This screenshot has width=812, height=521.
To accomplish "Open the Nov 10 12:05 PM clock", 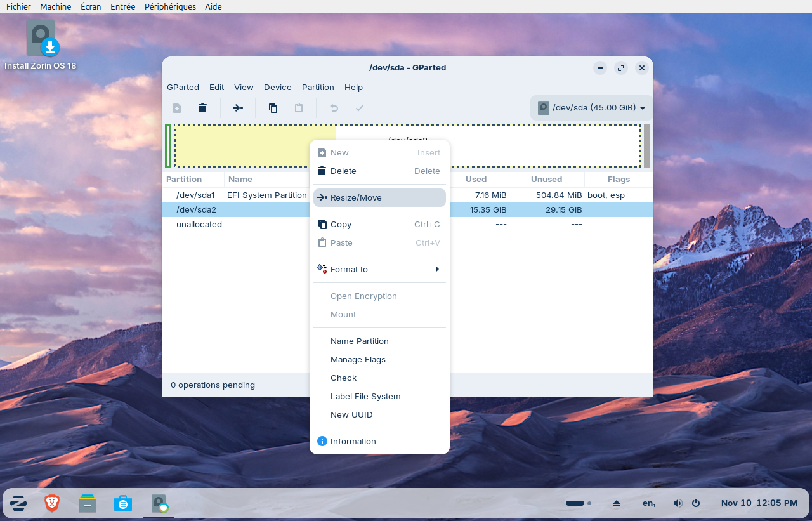I will click(759, 503).
